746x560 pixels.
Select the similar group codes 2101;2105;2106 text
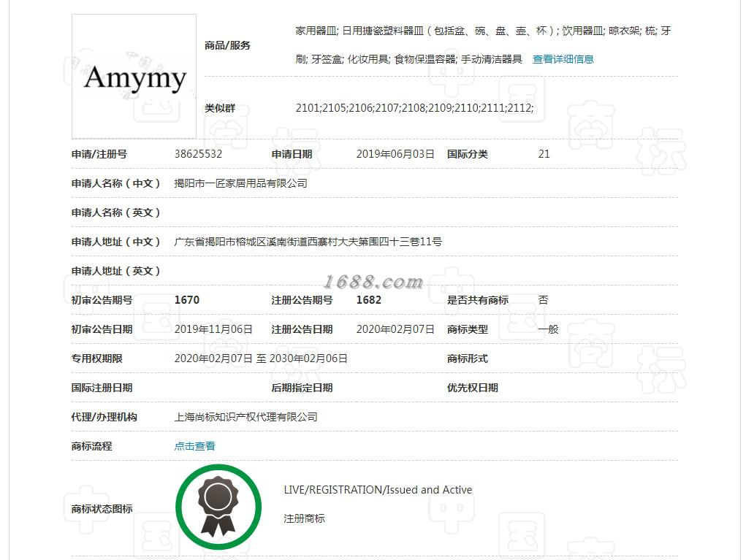pyautogui.click(x=414, y=108)
